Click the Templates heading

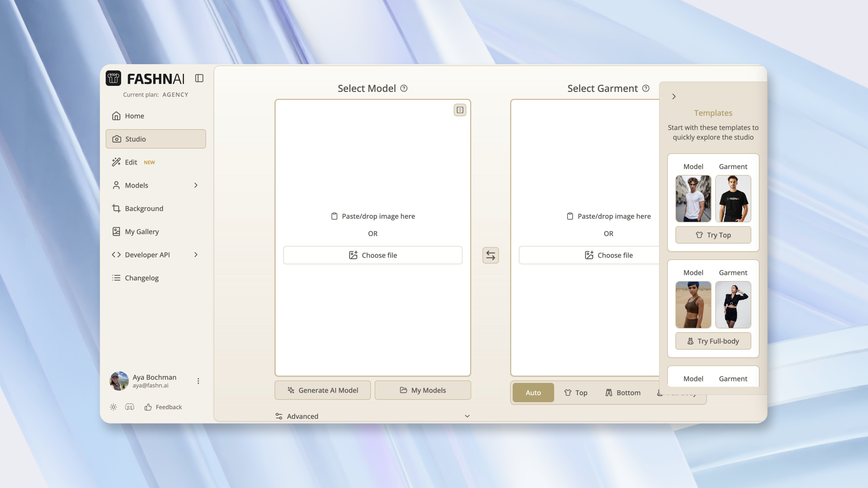[x=713, y=113]
